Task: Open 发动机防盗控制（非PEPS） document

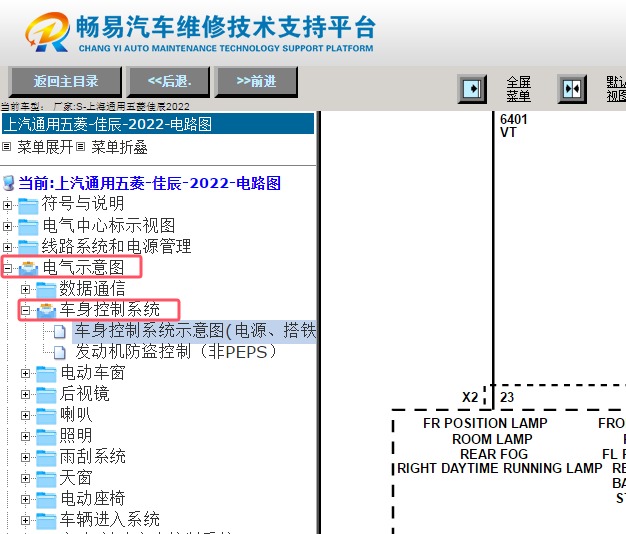Action: [176, 352]
